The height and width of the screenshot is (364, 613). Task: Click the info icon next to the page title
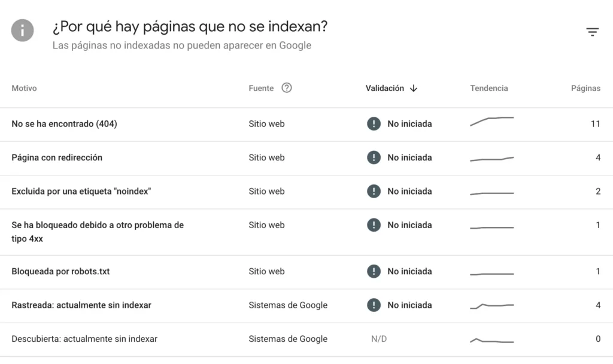click(x=22, y=31)
